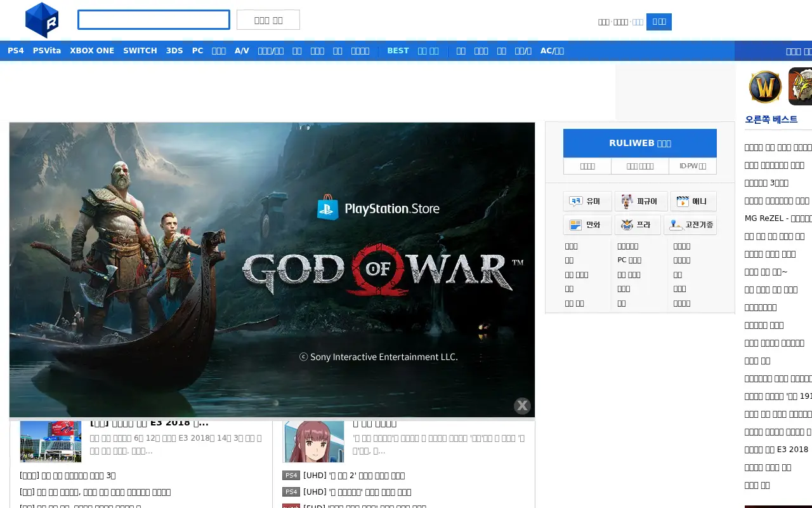The height and width of the screenshot is (508, 812).
Task: Focus the search input field
Action: pos(154,20)
